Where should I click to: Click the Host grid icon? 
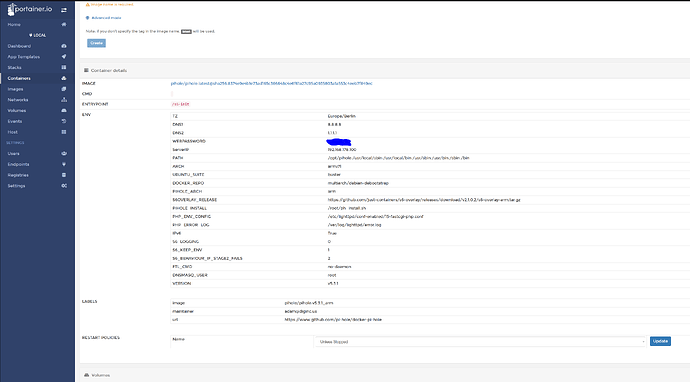click(x=64, y=132)
